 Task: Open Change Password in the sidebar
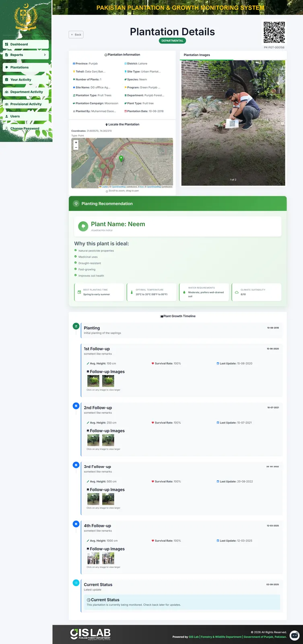[x=26, y=128]
